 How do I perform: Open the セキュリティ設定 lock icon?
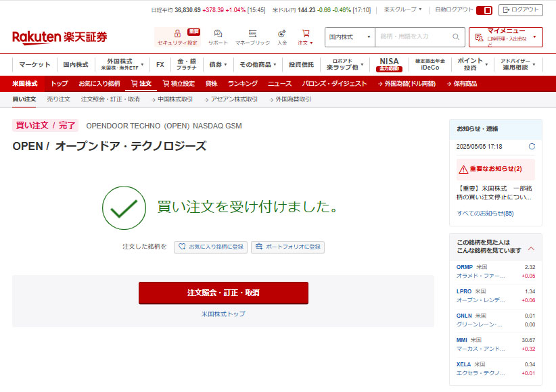[x=177, y=34]
